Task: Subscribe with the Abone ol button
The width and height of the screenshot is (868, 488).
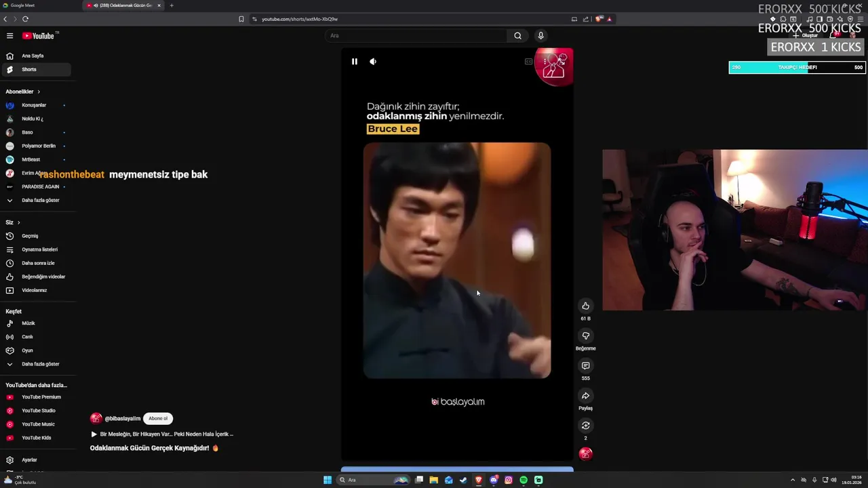Action: point(158,418)
